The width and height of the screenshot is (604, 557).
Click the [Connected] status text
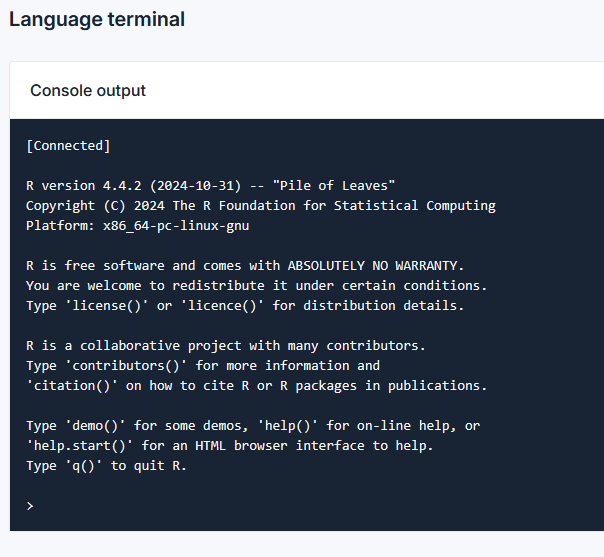[x=68, y=146]
